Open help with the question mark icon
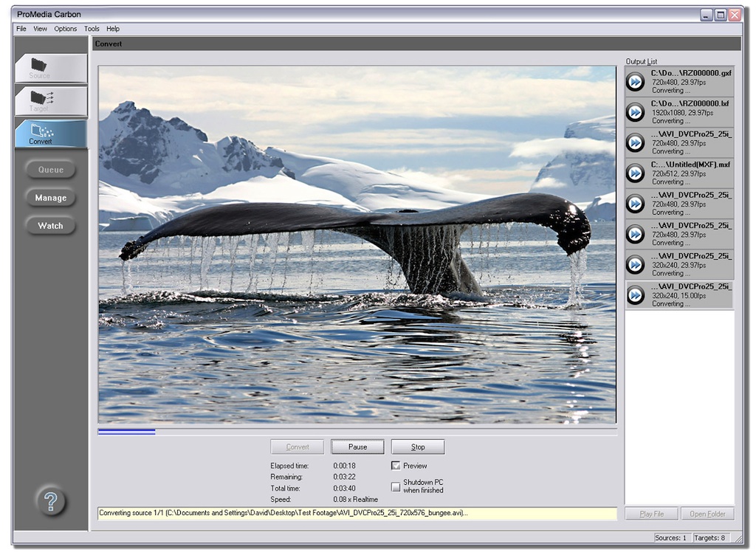The image size is (756, 552). [x=51, y=502]
